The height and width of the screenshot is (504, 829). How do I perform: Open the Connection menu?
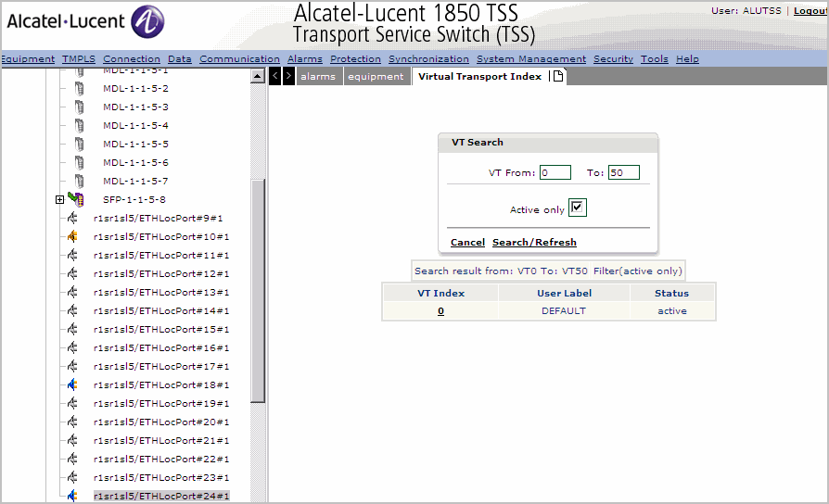pyautogui.click(x=132, y=58)
